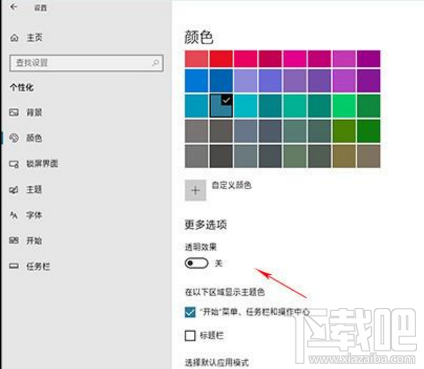424x369 pixels.
Task: Uncheck "开始"菜单、任务栏和操作中心 checkbox
Action: [190, 312]
